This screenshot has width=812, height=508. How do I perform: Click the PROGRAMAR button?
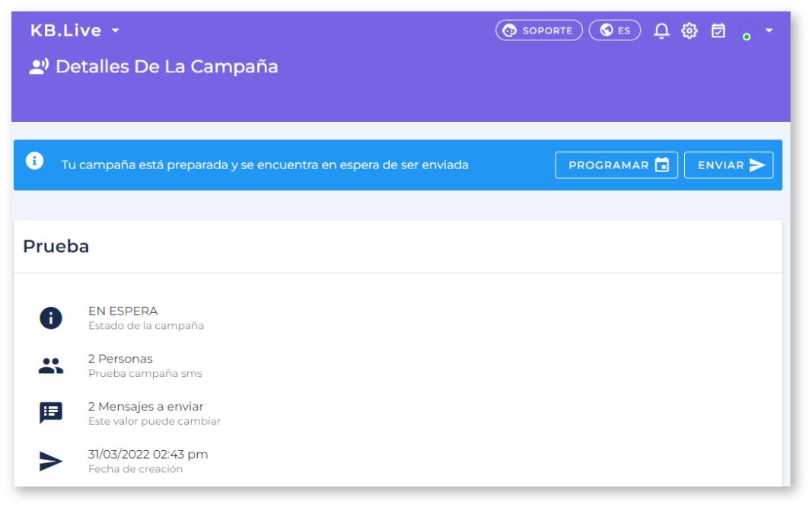(x=616, y=165)
